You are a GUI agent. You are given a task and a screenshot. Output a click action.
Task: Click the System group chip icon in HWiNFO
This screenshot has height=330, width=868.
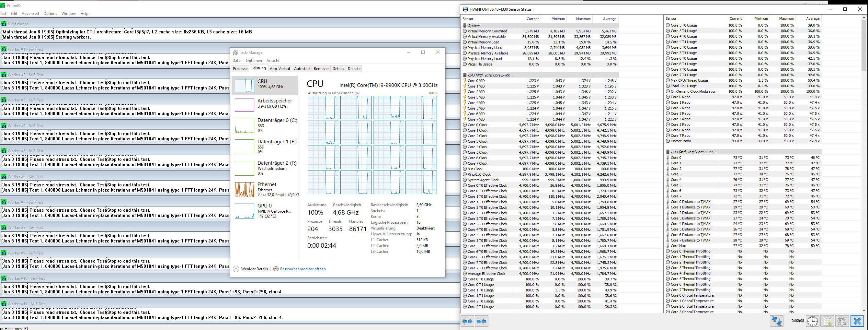pyautogui.click(x=465, y=26)
